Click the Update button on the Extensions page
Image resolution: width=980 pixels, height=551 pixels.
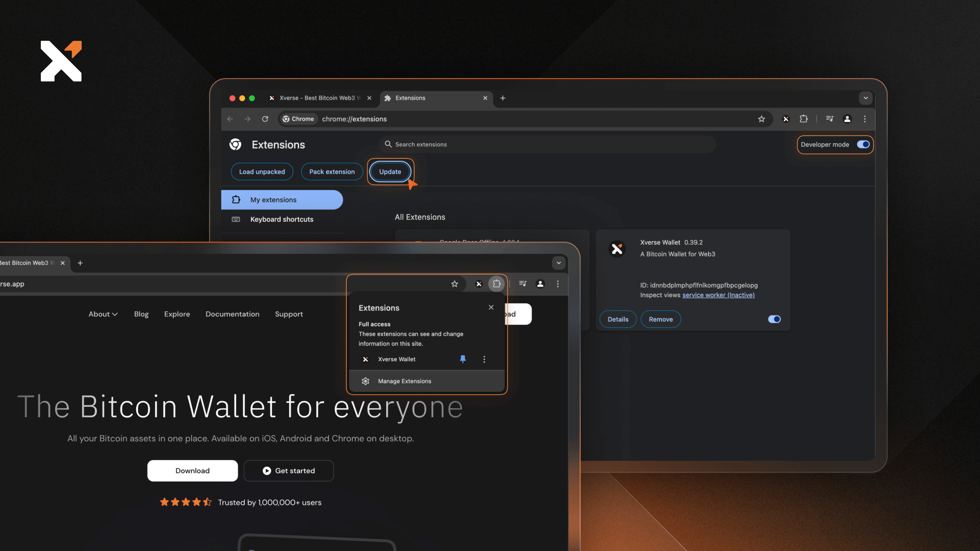[390, 171]
